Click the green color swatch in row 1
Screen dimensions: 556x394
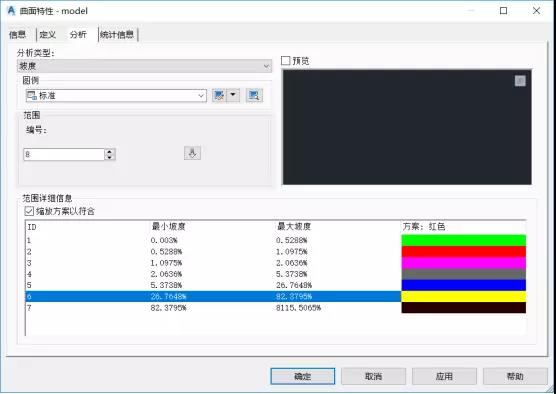[463, 240]
